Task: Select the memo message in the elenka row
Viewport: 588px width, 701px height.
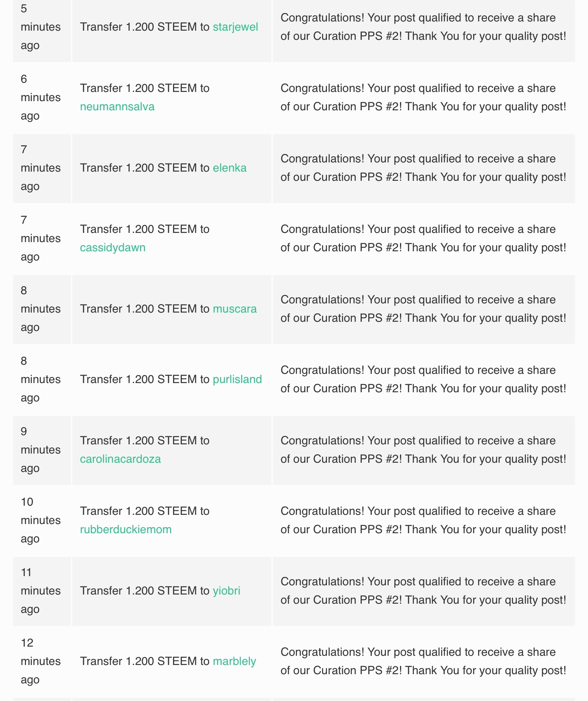Action: (423, 168)
